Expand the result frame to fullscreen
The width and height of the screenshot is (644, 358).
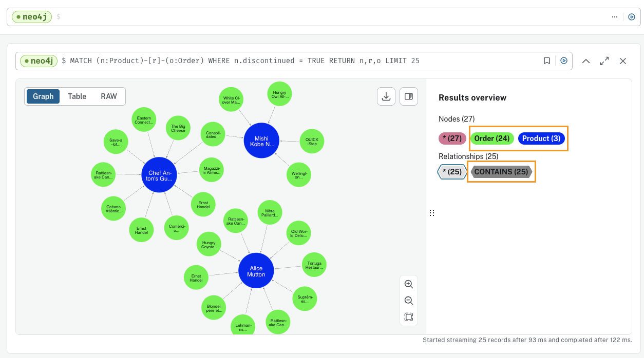click(x=604, y=61)
